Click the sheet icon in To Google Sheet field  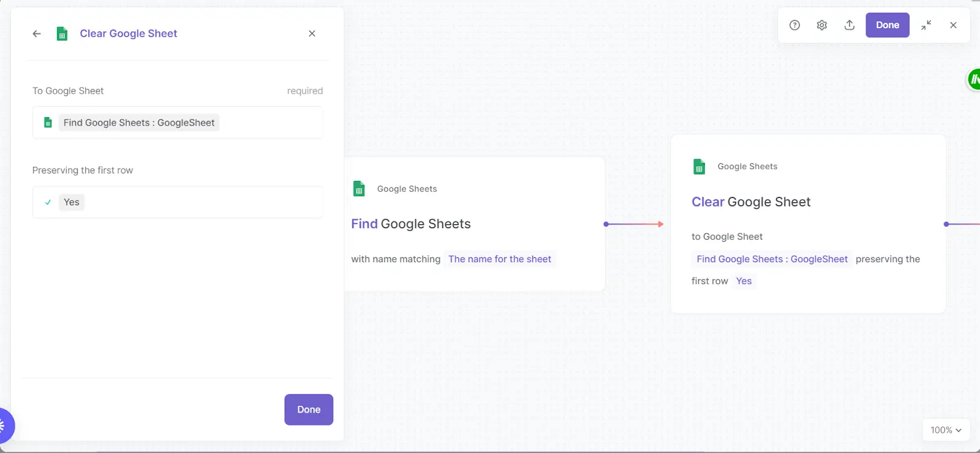48,123
